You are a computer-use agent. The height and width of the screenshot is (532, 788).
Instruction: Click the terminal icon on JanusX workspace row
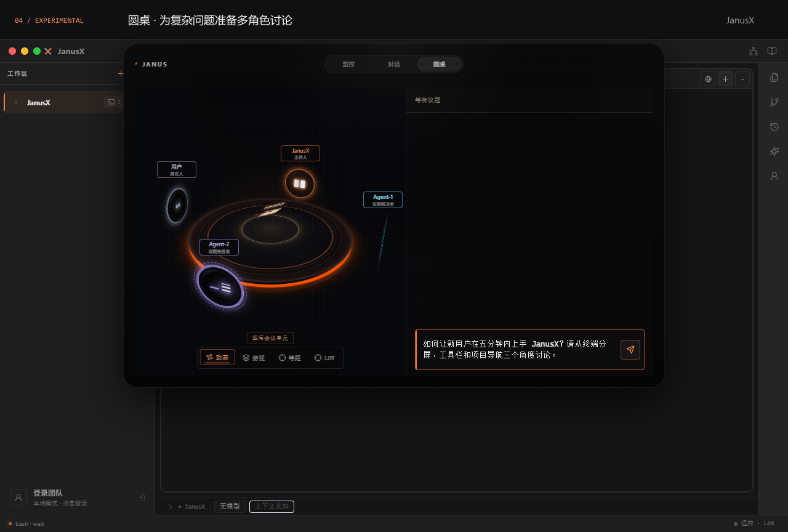click(x=111, y=102)
